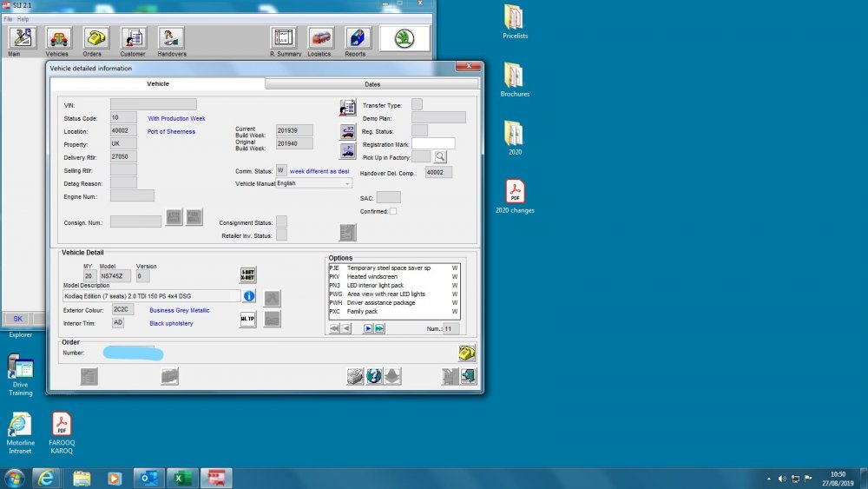Open the Vehicles toolbar icon
This screenshot has width=868, height=489.
click(x=59, y=38)
